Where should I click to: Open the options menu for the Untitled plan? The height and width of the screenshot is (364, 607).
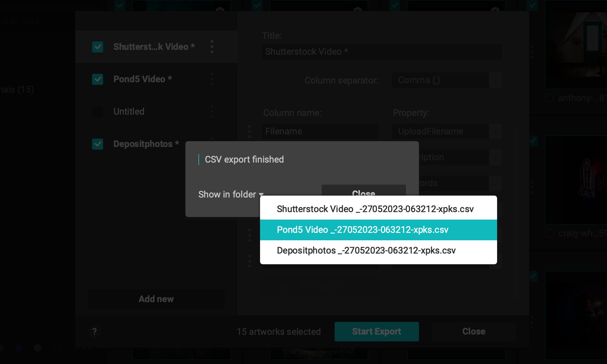[x=212, y=111]
